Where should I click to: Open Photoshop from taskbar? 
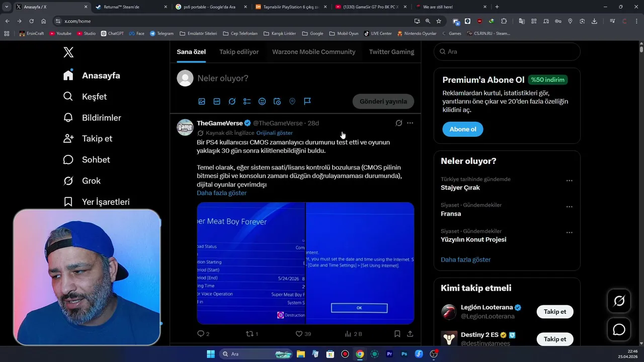pyautogui.click(x=404, y=354)
